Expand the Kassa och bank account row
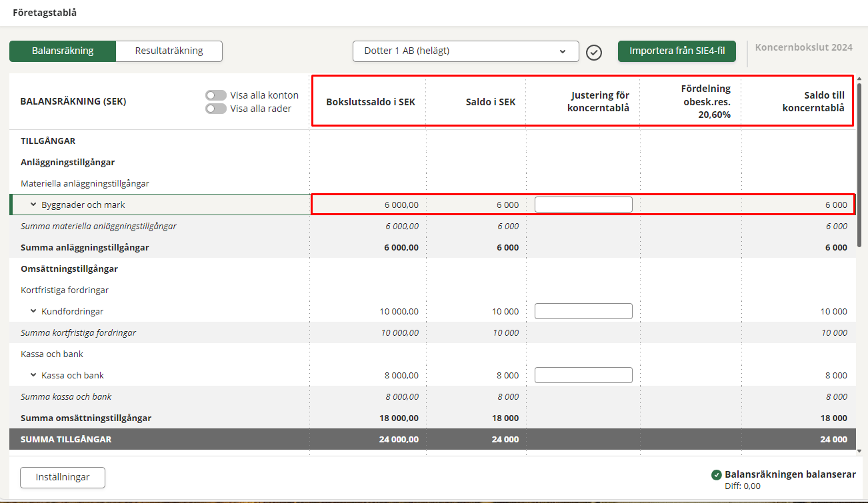The image size is (868, 503). click(x=33, y=375)
